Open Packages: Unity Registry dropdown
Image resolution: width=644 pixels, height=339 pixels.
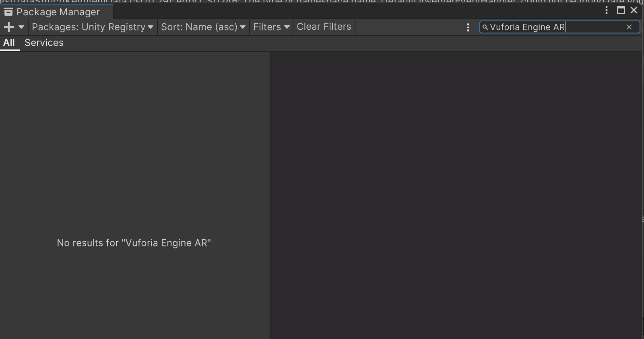93,27
